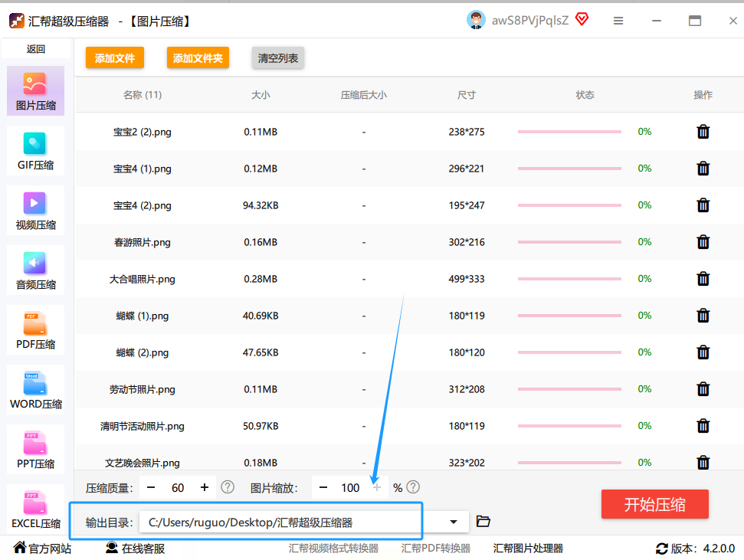Image resolution: width=744 pixels, height=560 pixels.
Task: Remove 大合唱照片.png using trash icon
Action: point(703,279)
